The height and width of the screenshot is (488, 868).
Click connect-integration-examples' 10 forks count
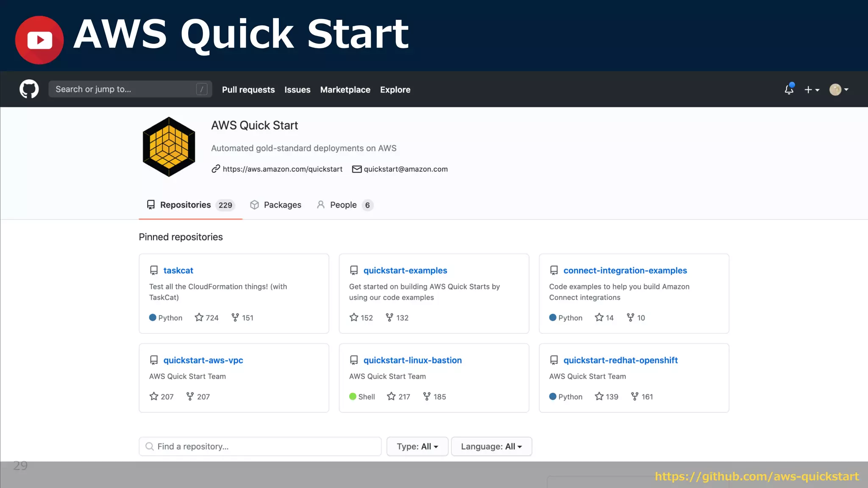click(x=636, y=318)
